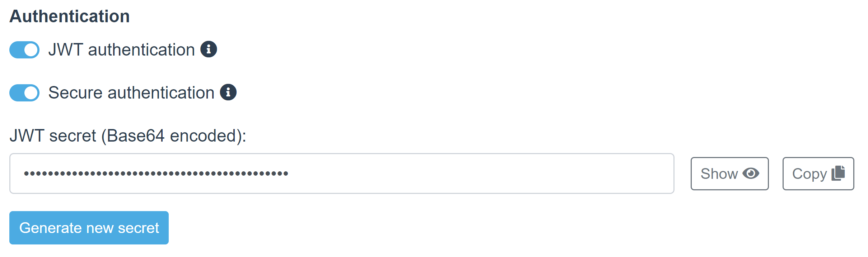Click the JWT authentication label text
Viewport: 868px width, 257px height.
[x=122, y=49]
